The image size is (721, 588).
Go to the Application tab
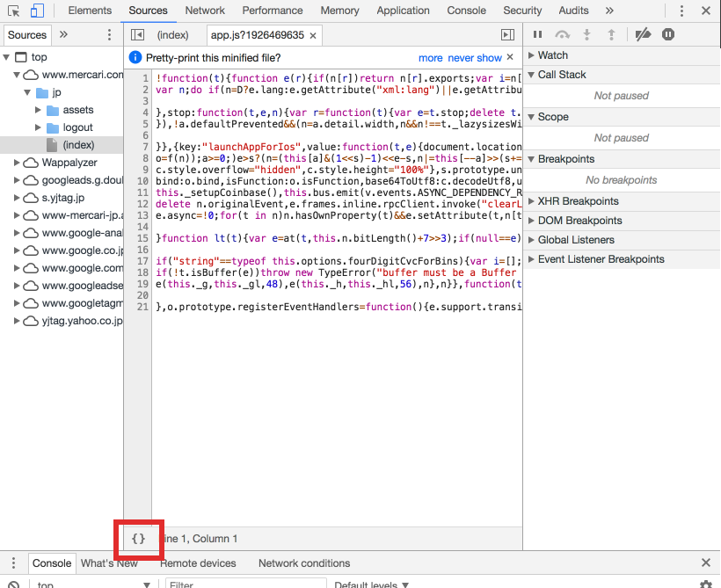pyautogui.click(x=403, y=11)
